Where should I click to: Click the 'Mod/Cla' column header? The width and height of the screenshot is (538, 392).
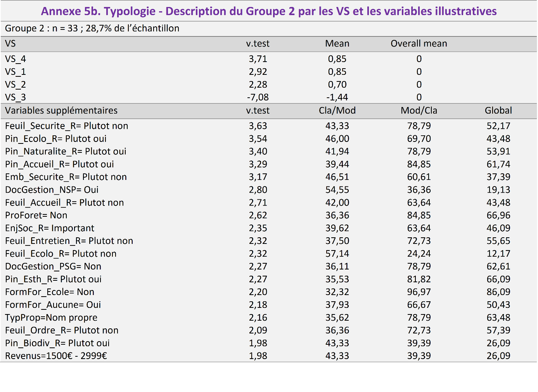click(419, 111)
